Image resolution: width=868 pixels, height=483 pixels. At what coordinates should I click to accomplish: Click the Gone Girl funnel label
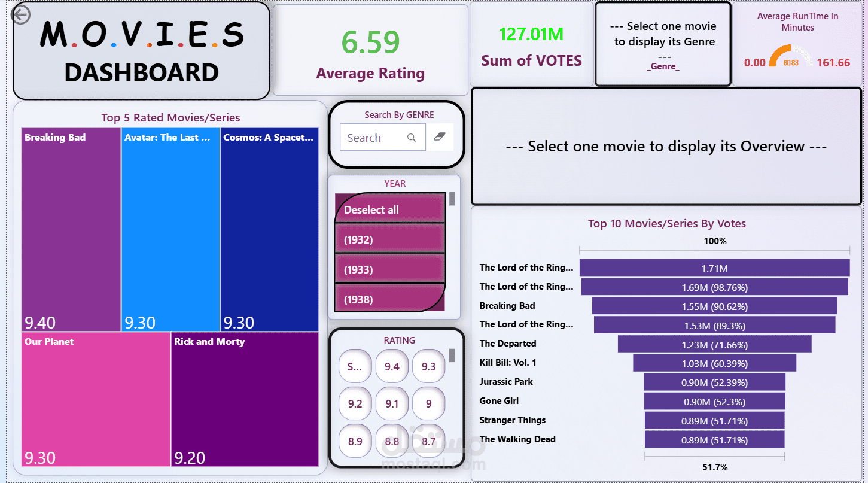499,401
